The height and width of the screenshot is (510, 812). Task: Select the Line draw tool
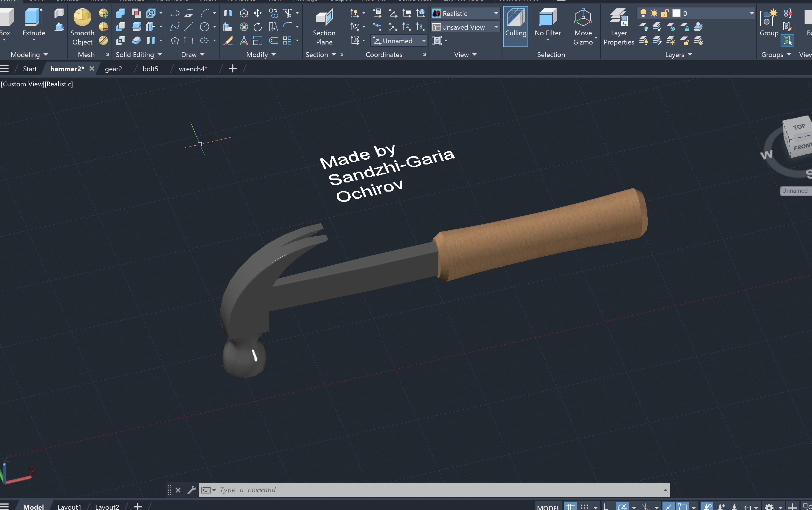point(189,27)
